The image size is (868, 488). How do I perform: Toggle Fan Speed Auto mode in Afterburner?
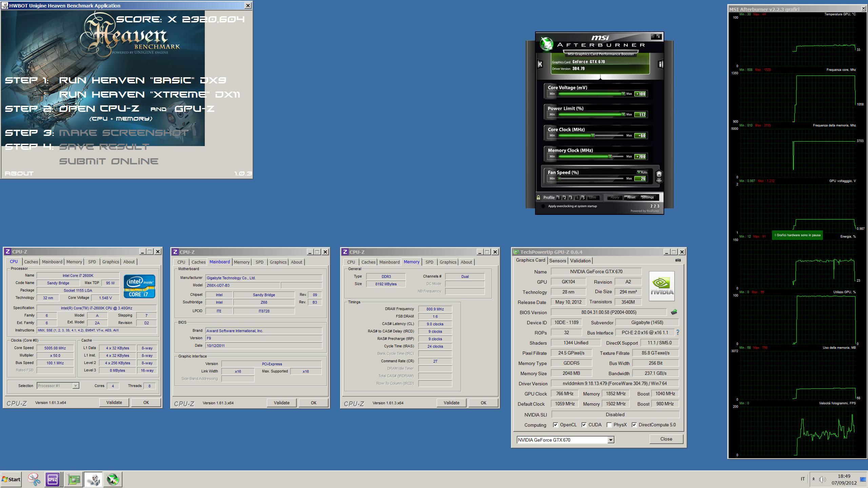(x=642, y=172)
